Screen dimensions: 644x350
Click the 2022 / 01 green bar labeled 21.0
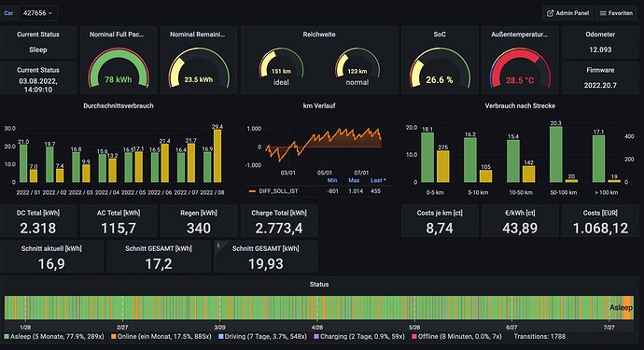coord(23,163)
